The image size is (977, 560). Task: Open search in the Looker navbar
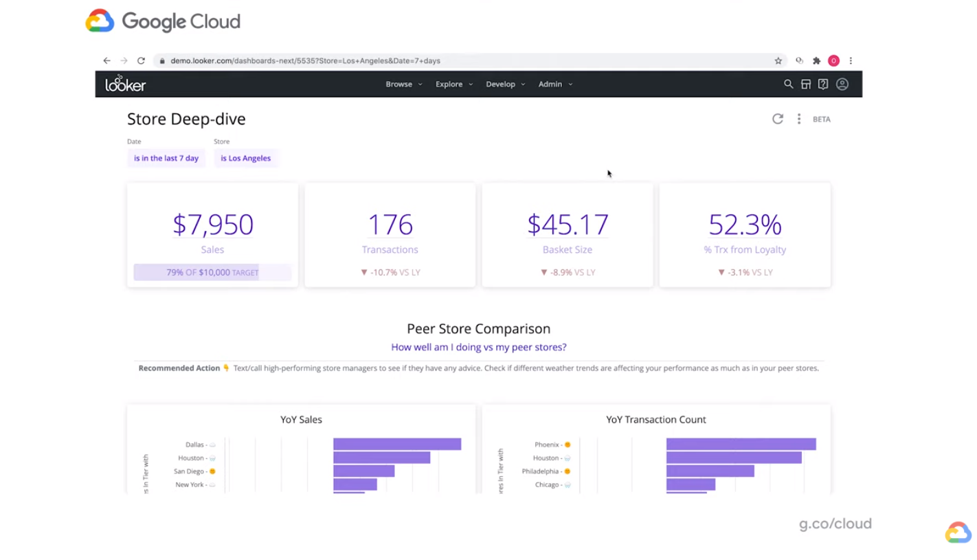pos(788,84)
